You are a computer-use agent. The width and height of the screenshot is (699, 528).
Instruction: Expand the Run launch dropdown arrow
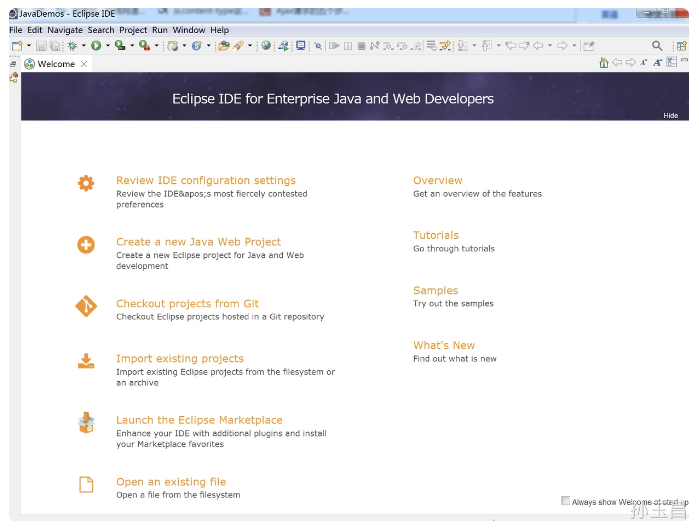point(108,45)
